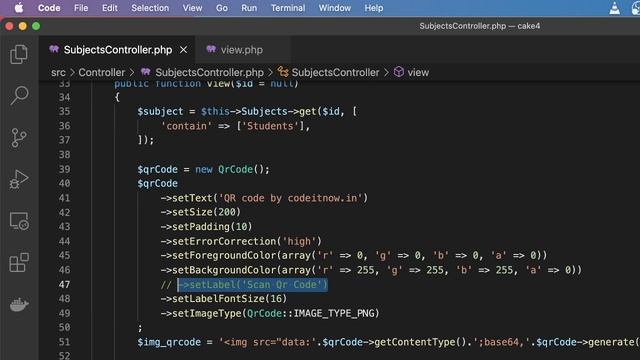The width and height of the screenshot is (640, 360).
Task: Open the View menu
Action: pos(192,8)
